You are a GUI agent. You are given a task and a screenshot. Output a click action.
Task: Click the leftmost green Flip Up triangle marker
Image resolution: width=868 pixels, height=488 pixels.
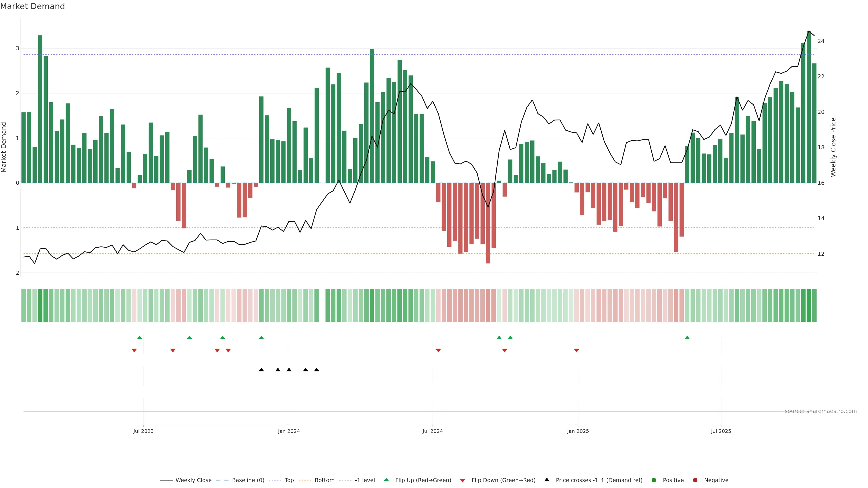pyautogui.click(x=139, y=338)
